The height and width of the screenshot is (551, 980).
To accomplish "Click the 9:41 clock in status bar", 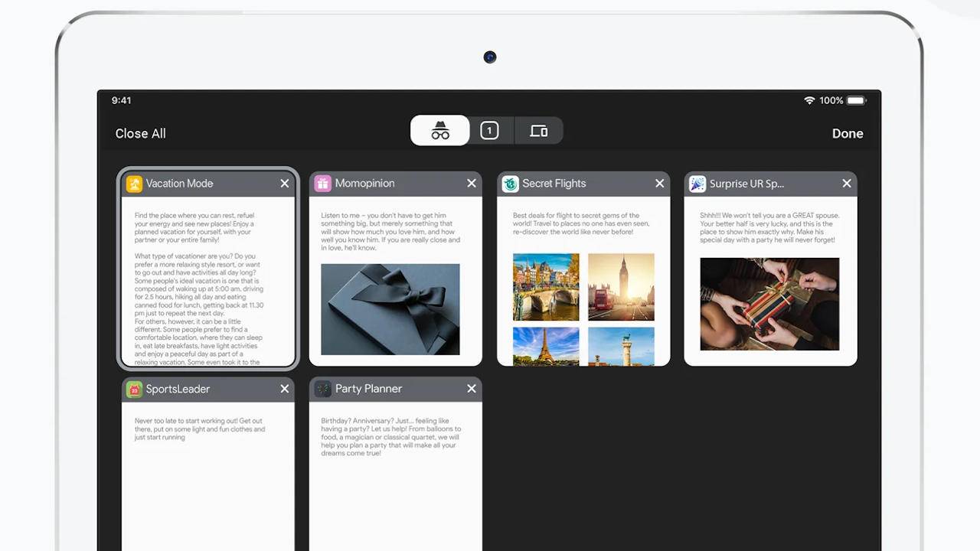I will 121,100.
